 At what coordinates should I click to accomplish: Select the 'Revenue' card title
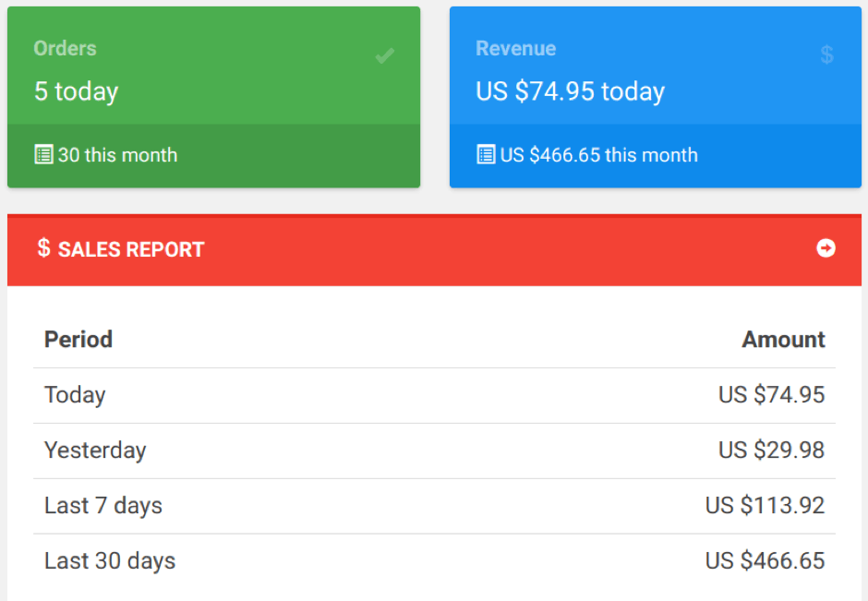tap(515, 49)
